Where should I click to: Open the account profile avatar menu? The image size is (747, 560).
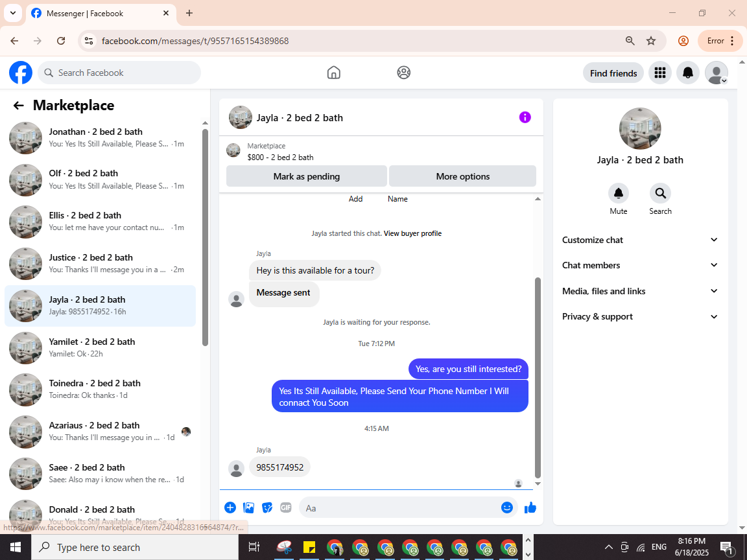pos(716,73)
